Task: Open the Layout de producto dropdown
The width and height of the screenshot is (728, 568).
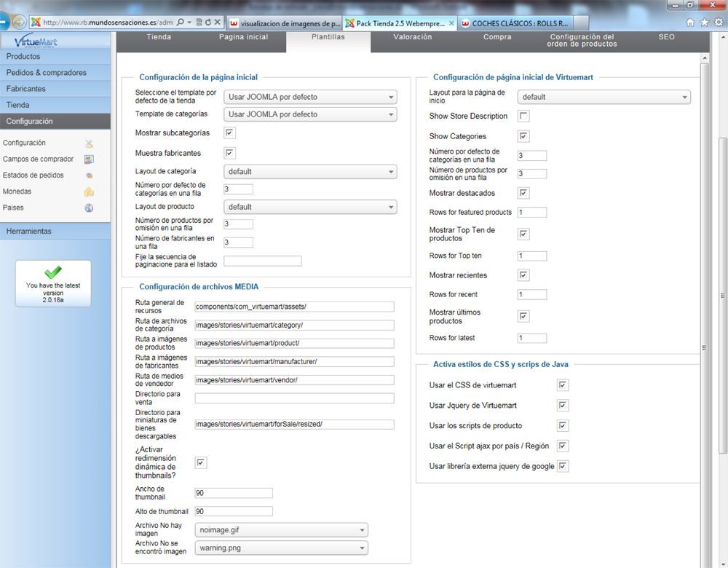Action: (x=310, y=207)
